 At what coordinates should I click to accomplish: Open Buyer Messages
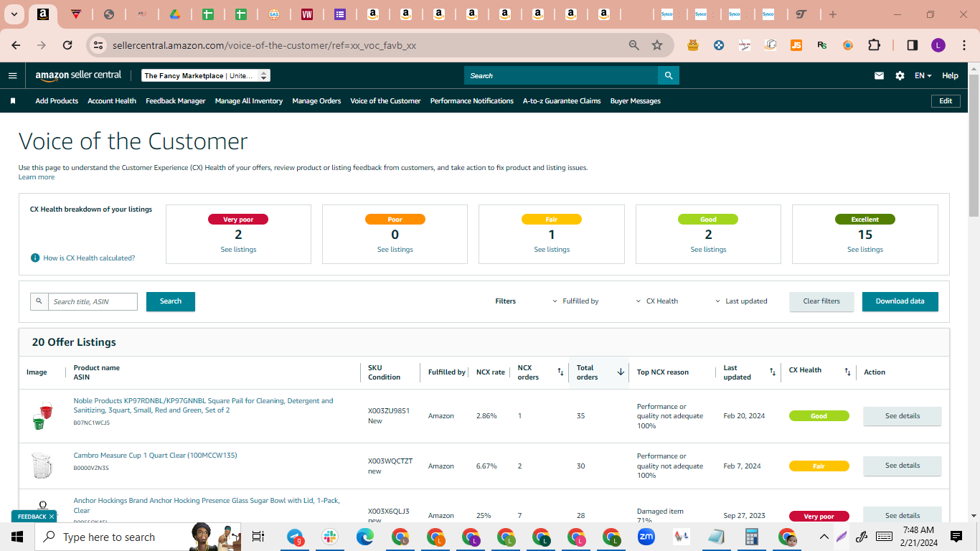636,101
